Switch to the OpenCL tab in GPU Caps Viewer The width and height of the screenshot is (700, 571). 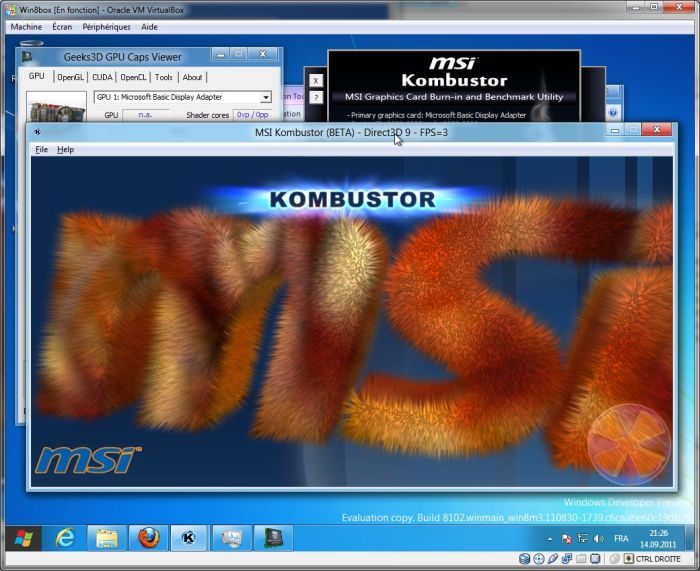133,77
